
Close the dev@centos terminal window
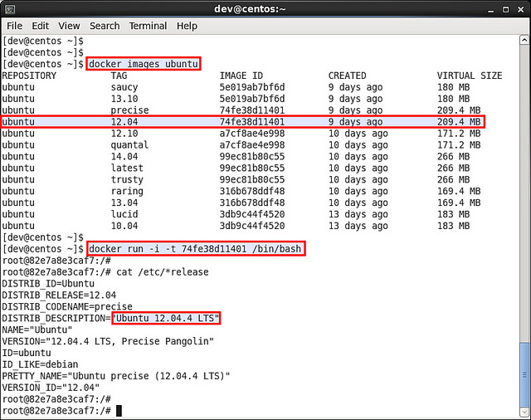(519, 9)
